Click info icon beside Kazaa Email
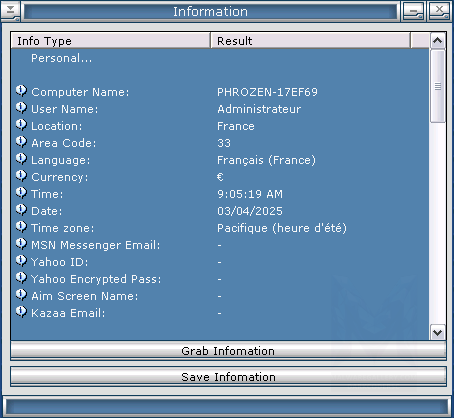This screenshot has height=418, width=454. tap(21, 312)
